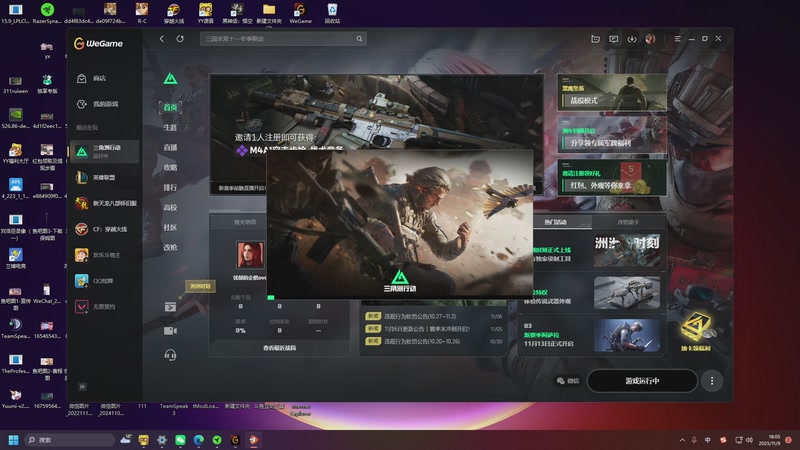Open WeChat from the taskbar
This screenshot has height=450, width=800.
pos(180,440)
